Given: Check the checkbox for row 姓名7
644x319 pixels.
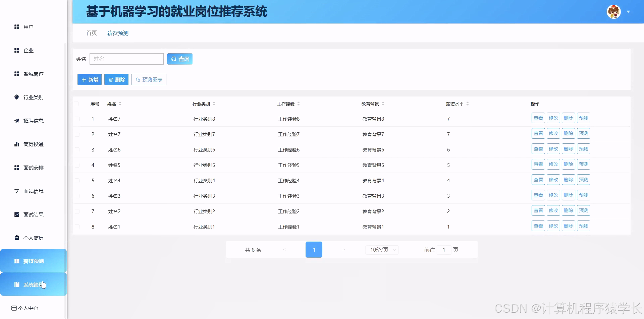Looking at the screenshot, I should [x=77, y=119].
